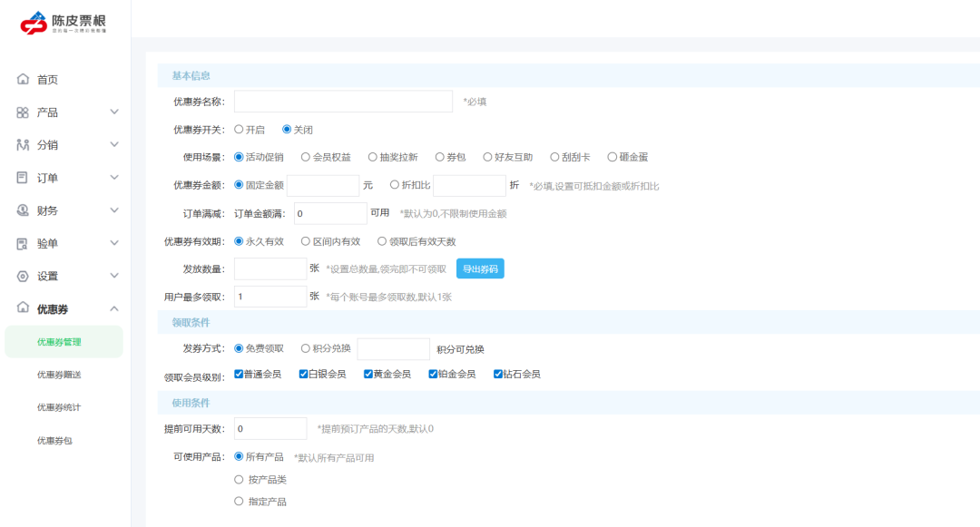Select 券包 usage scene
This screenshot has height=527, width=980.
[440, 157]
